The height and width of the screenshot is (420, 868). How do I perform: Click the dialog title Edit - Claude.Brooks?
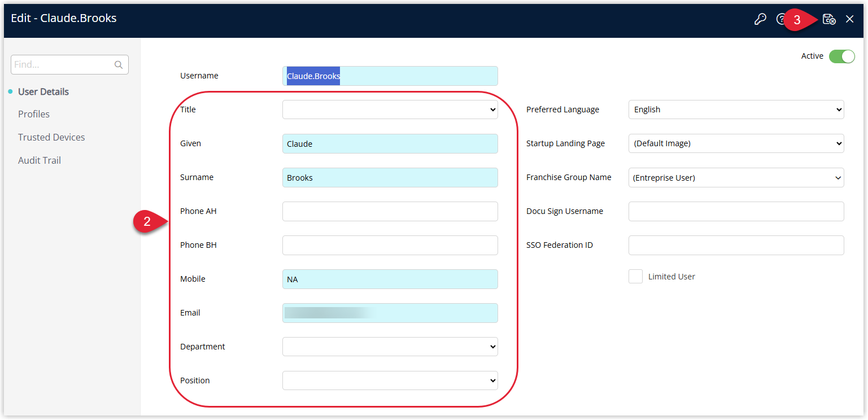[x=64, y=18]
